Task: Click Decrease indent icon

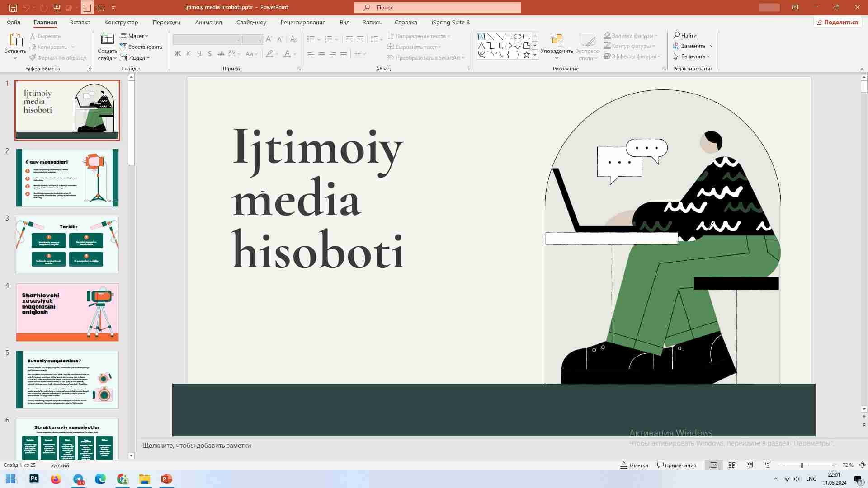Action: [x=349, y=39]
